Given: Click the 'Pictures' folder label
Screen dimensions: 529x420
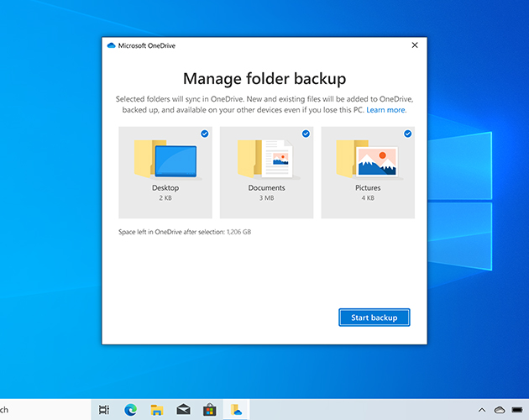Looking at the screenshot, I should tap(368, 187).
